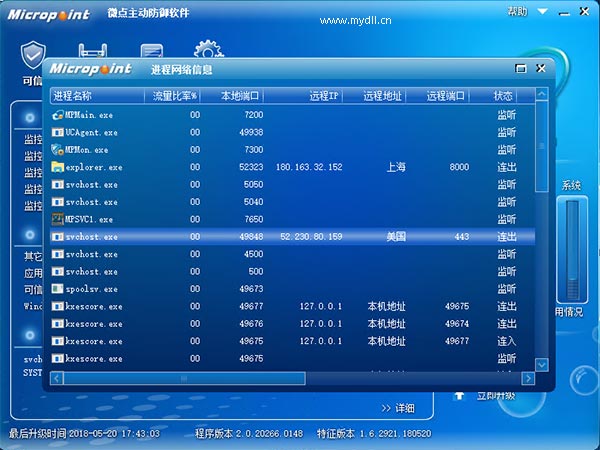Click icon of kxescore.exe with port 49676

click(x=57, y=324)
